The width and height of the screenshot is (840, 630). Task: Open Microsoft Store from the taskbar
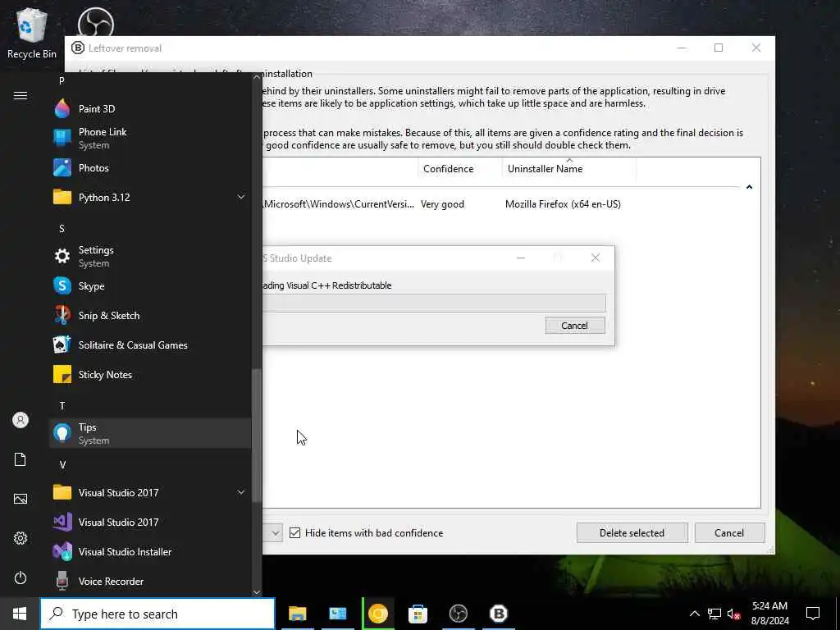click(418, 614)
